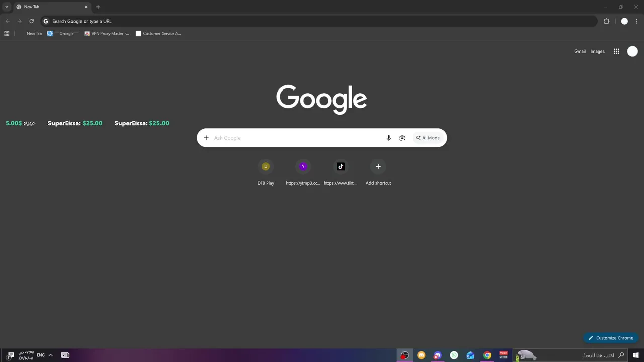Open the VPN Proxy Master bookmark
The image size is (644, 362).
pos(107,34)
